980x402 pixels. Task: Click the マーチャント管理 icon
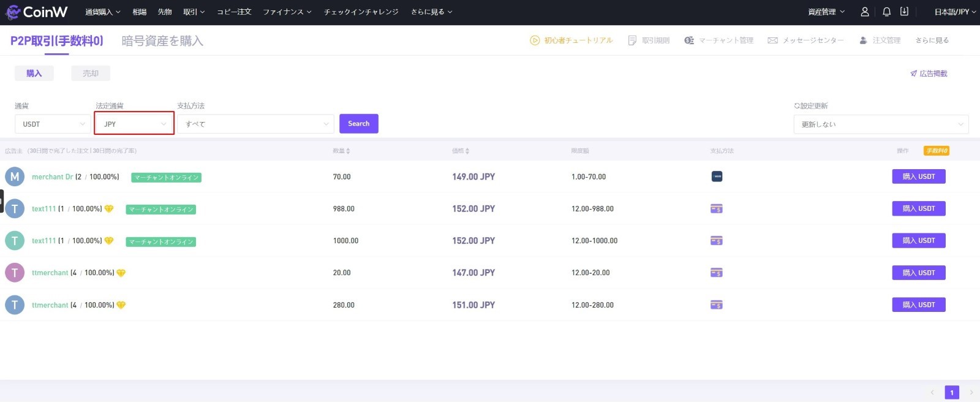pyautogui.click(x=689, y=40)
